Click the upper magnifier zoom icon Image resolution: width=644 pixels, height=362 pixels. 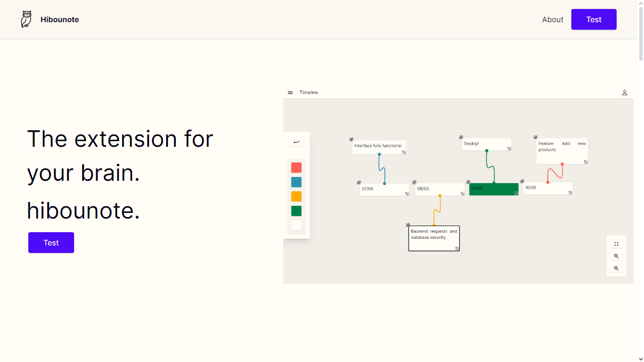pos(616,256)
